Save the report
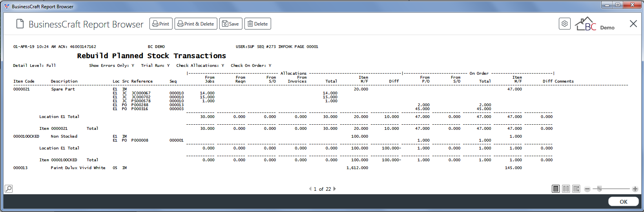 click(x=231, y=24)
